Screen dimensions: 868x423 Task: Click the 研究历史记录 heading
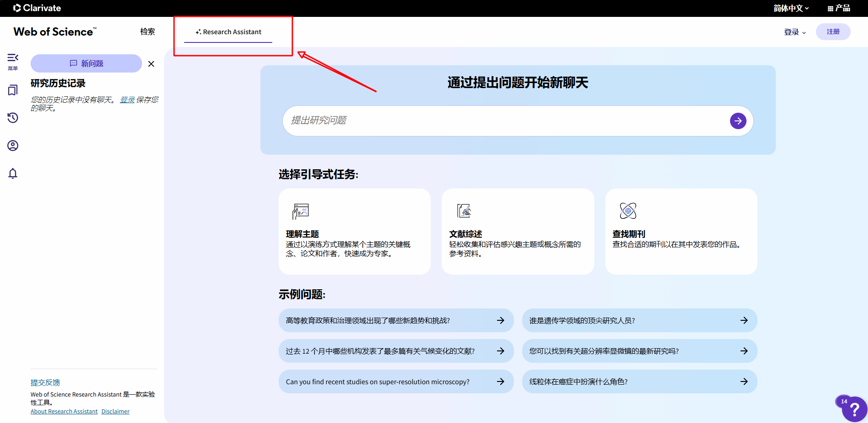[x=58, y=83]
